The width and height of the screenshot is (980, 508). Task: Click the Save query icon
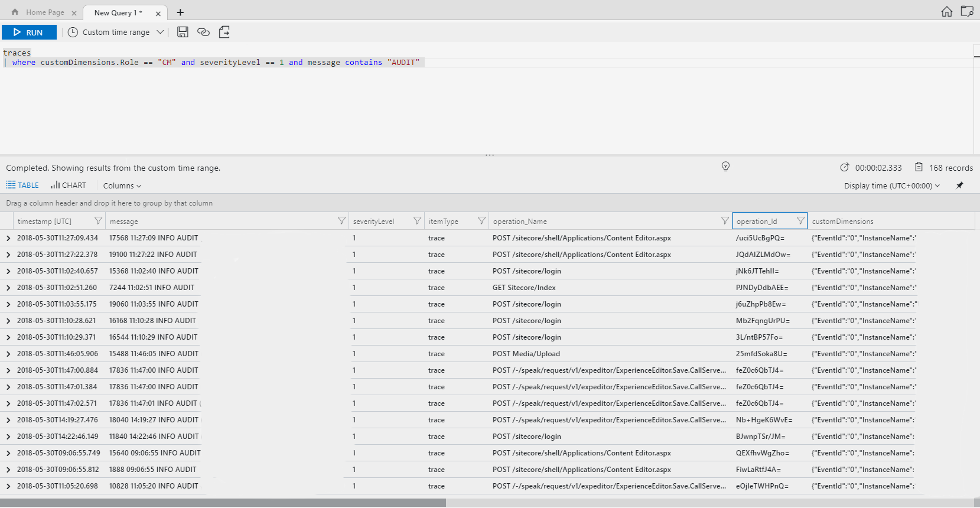[183, 32]
